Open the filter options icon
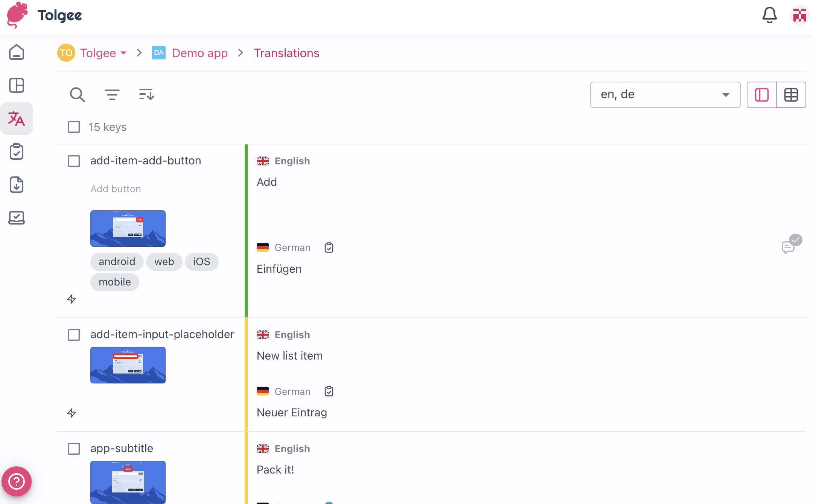813x504 pixels. pos(112,95)
